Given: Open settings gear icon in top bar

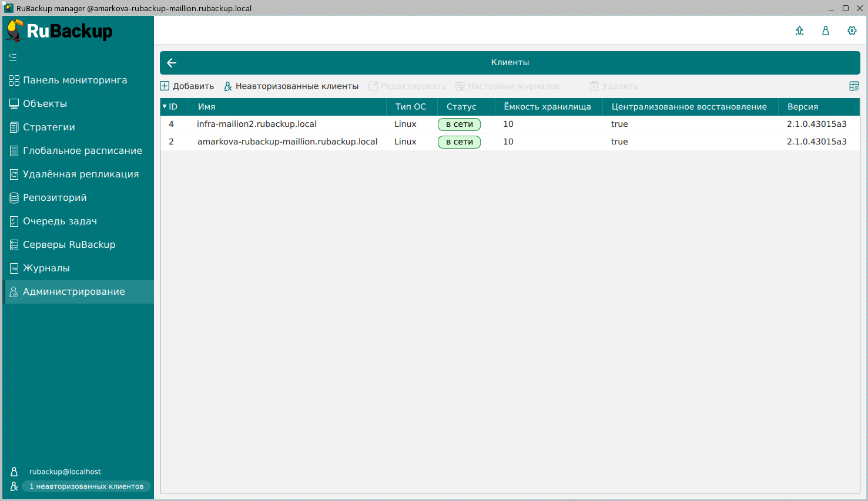Looking at the screenshot, I should 852,31.
